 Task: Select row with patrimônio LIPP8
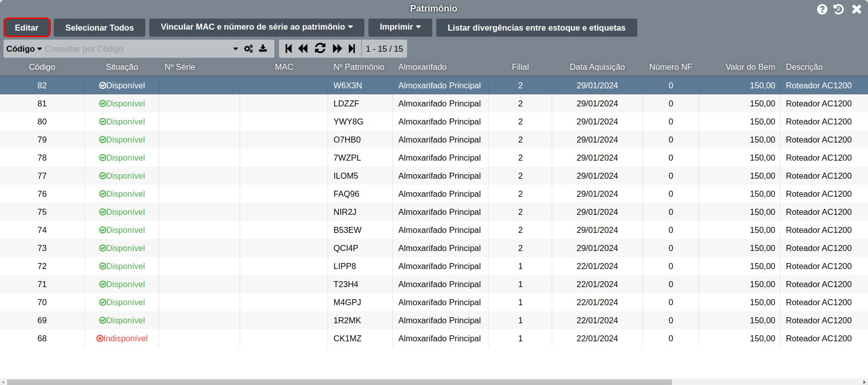tap(434, 266)
